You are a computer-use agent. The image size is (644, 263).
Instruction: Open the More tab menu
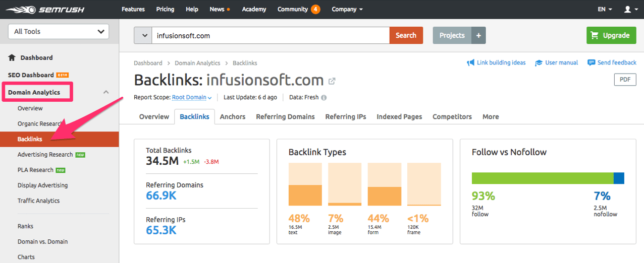click(x=491, y=116)
